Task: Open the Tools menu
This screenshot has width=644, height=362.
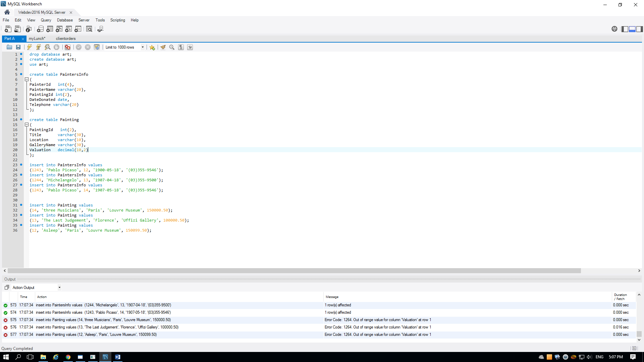Action: click(x=100, y=20)
